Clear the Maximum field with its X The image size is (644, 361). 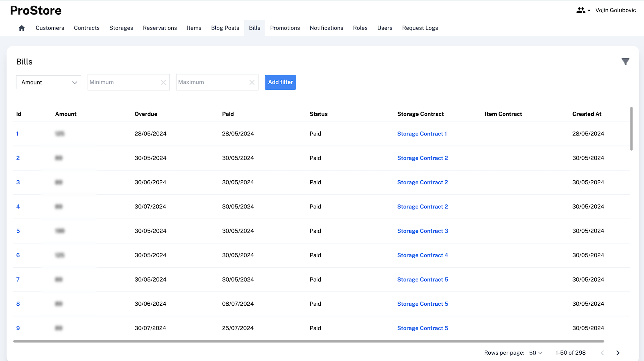pyautogui.click(x=252, y=82)
